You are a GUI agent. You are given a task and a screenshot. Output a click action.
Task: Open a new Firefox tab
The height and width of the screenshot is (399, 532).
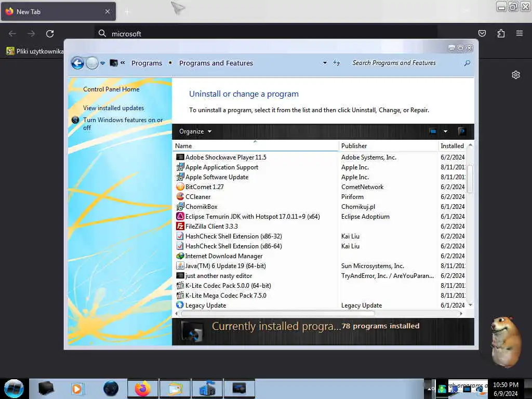tap(127, 12)
